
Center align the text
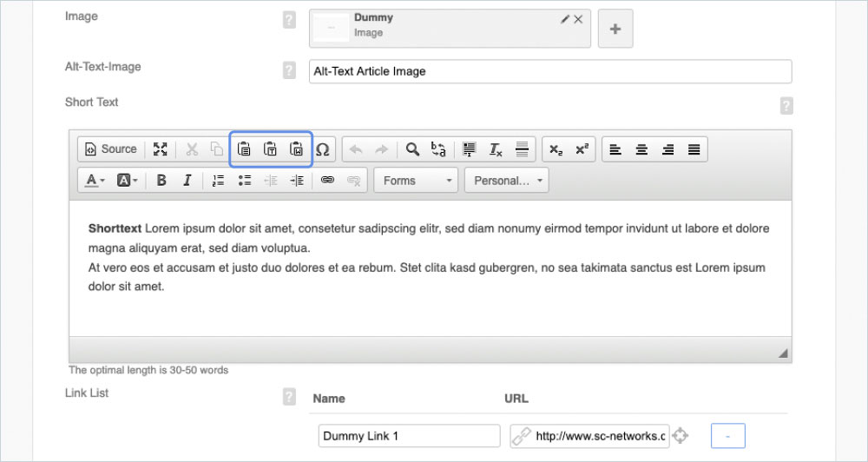(x=641, y=149)
